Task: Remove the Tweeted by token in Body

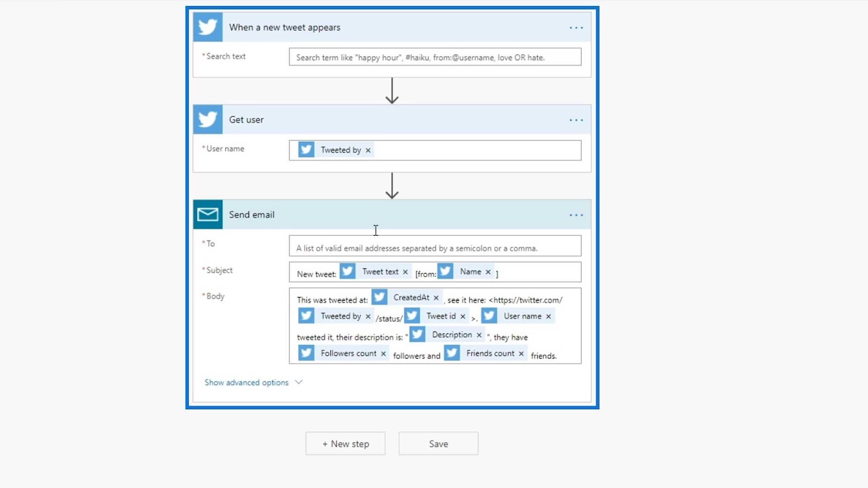Action: (x=368, y=316)
